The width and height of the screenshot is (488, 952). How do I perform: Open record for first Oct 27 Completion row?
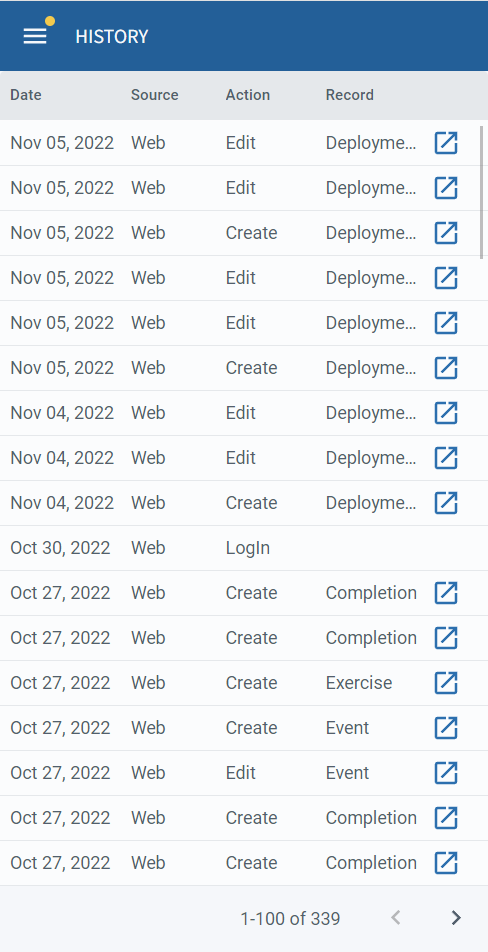click(x=446, y=593)
